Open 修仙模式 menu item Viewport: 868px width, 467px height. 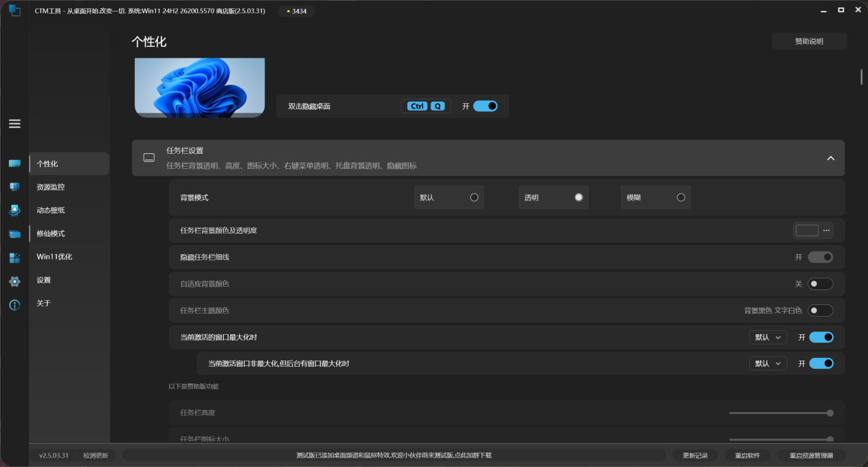pos(69,233)
